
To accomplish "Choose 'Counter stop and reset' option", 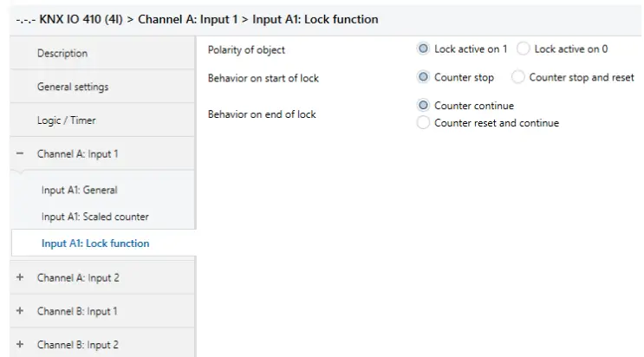I will [x=518, y=77].
